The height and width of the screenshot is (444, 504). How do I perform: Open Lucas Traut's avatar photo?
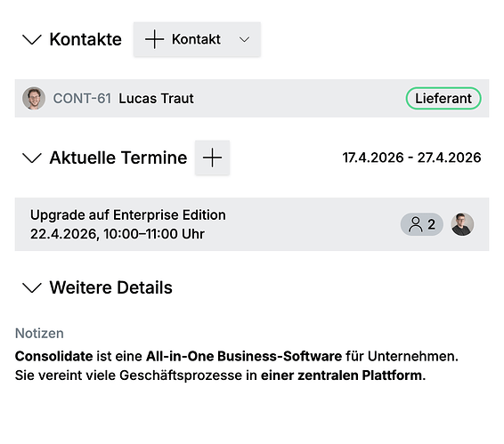click(x=34, y=98)
